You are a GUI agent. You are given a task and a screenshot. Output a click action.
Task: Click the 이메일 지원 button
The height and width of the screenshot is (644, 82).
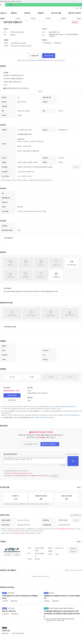tap(12, 400)
